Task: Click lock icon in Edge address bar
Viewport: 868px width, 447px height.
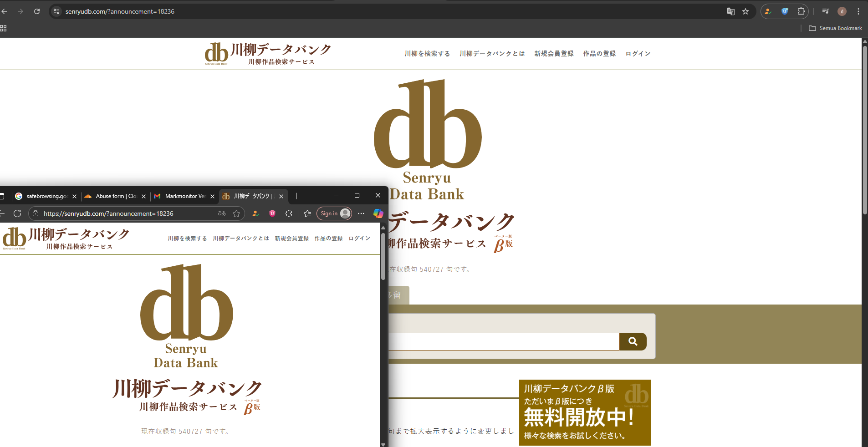Action: coord(36,213)
